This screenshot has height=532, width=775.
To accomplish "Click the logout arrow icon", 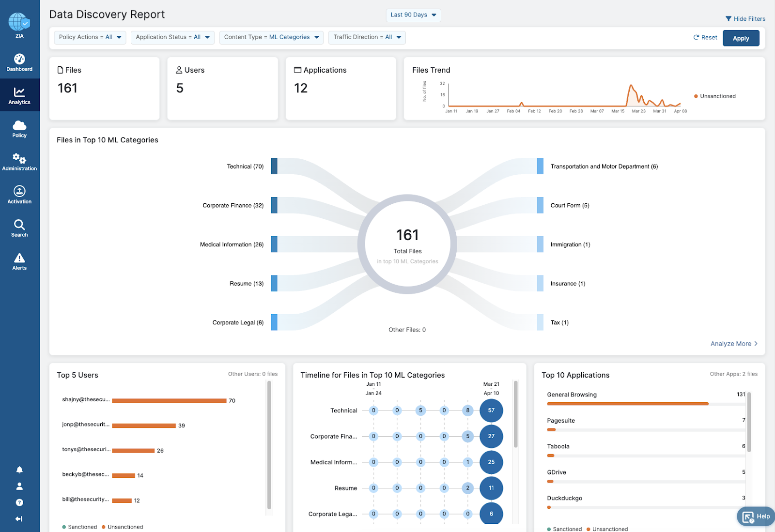I will [x=19, y=519].
